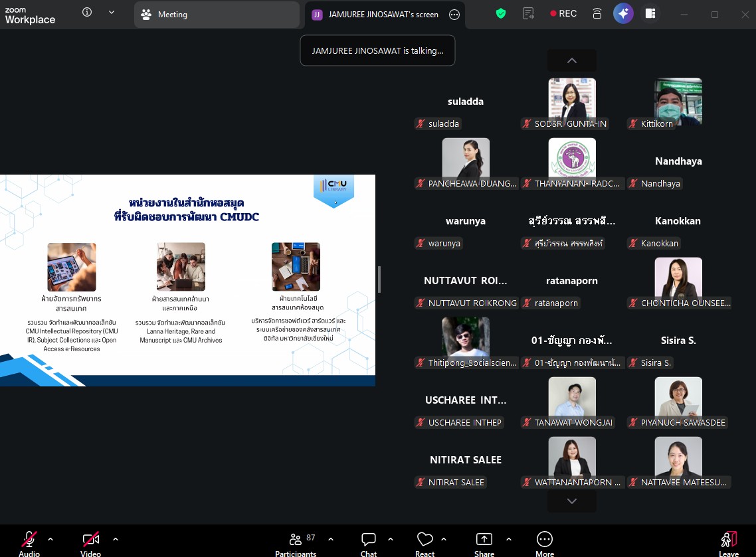The height and width of the screenshot is (557, 756).
Task: Select JAMJUREE JINOSAWAT's screen tab
Action: click(377, 15)
